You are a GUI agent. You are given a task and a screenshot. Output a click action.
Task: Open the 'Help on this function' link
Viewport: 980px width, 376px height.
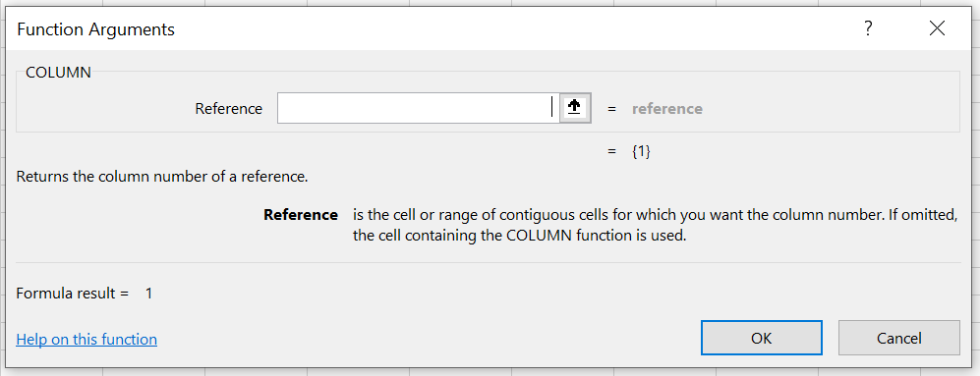coord(86,339)
